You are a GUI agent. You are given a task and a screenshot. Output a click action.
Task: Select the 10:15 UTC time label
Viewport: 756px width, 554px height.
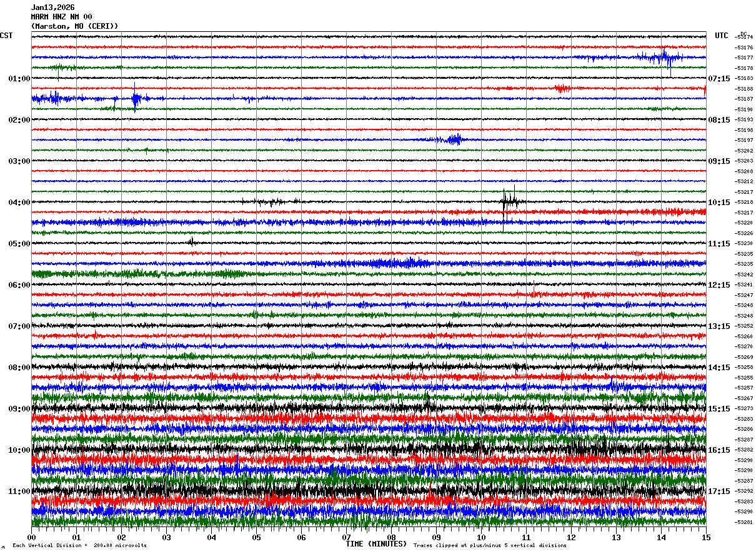click(x=719, y=203)
